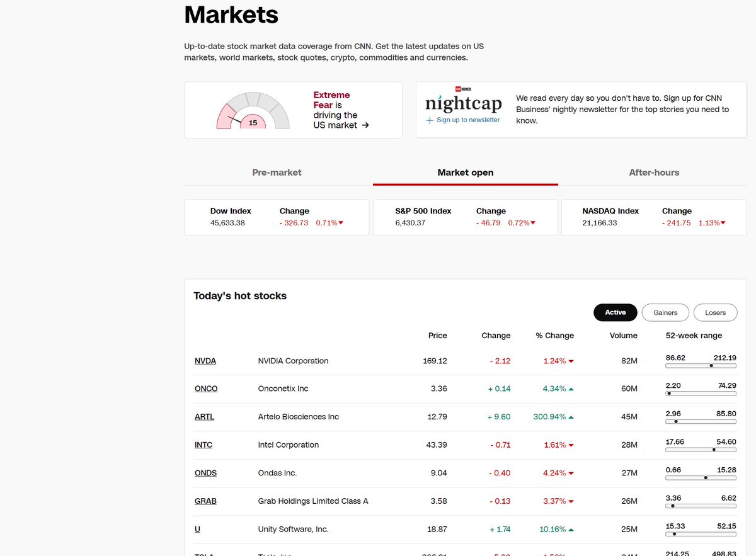Switch to the Pre-market tab

coord(277,172)
